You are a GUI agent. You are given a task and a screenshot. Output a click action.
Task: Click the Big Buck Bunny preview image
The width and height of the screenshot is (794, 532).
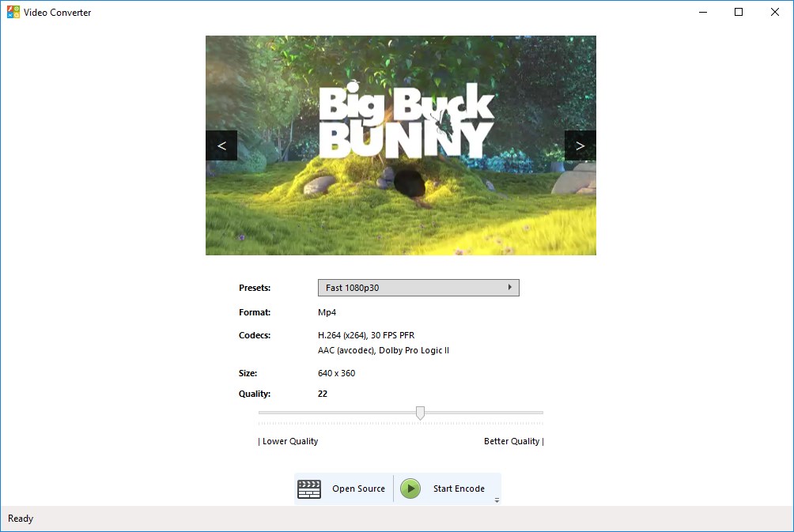click(400, 145)
